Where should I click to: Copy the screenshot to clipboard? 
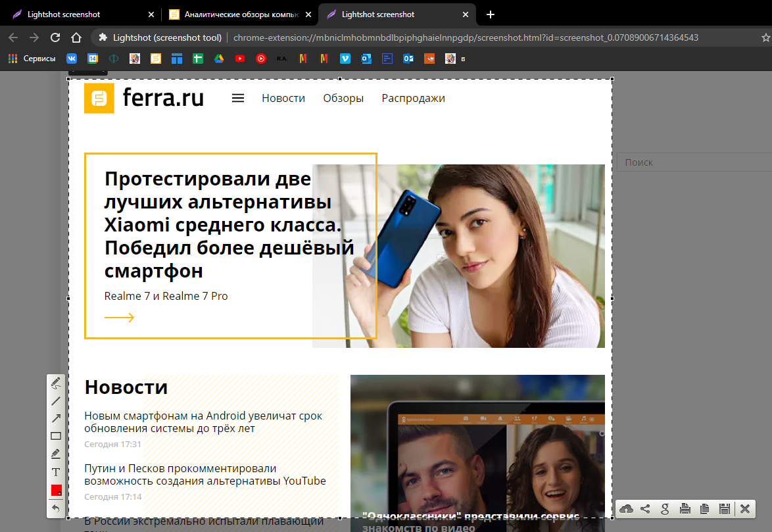[x=704, y=508]
